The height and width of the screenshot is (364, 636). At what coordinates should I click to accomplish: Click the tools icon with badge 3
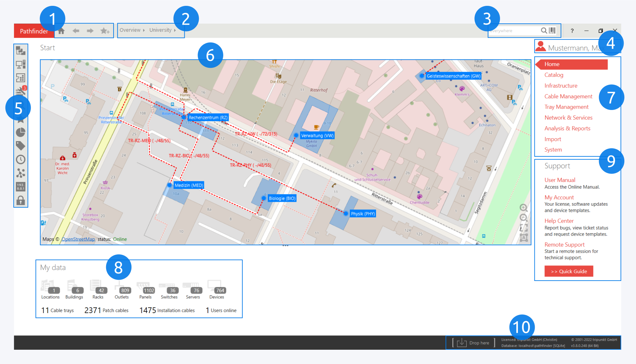20,91
